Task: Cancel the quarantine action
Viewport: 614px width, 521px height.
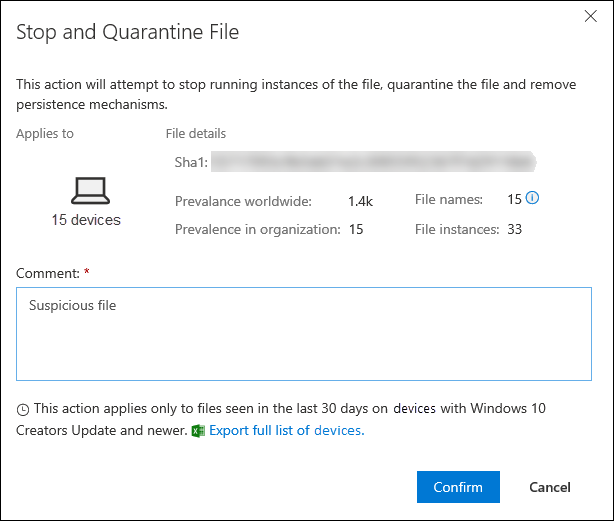Action: pos(550,487)
